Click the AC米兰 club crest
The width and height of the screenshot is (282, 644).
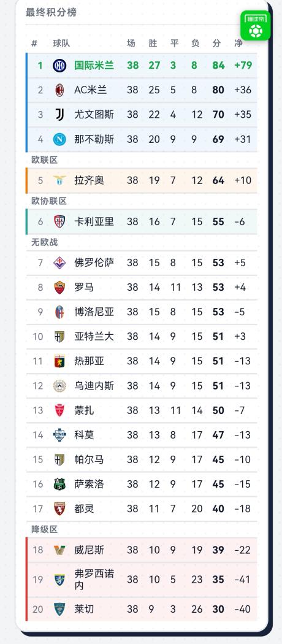pyautogui.click(x=59, y=90)
